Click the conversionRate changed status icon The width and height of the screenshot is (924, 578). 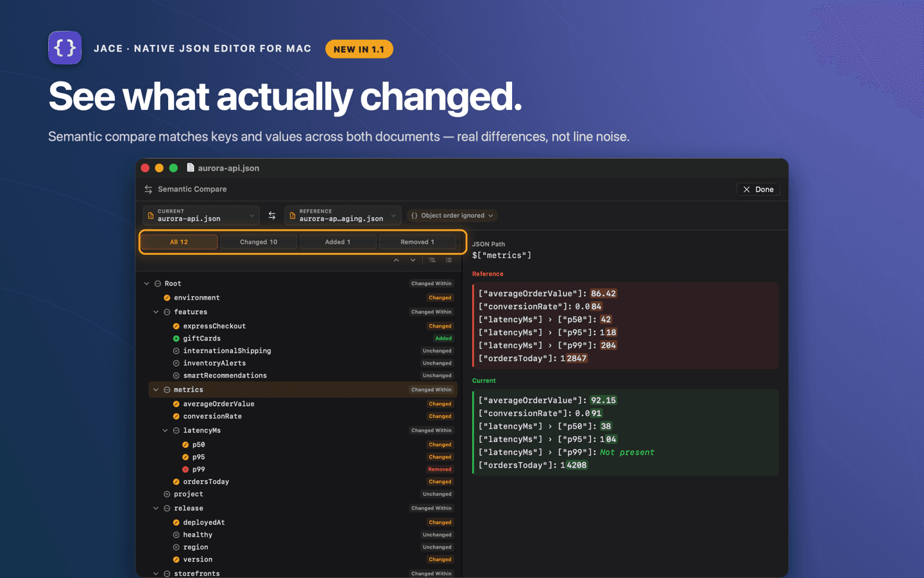pyautogui.click(x=176, y=416)
